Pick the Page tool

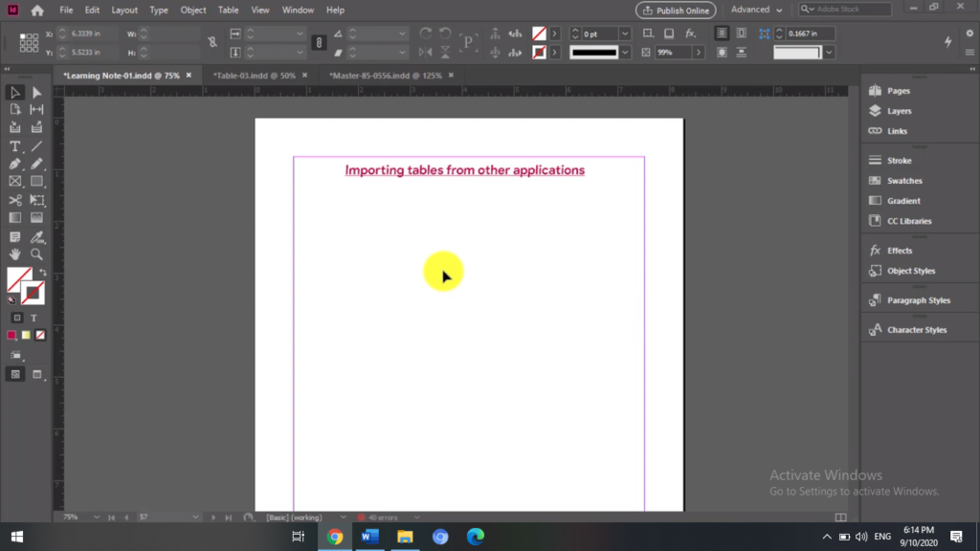15,110
